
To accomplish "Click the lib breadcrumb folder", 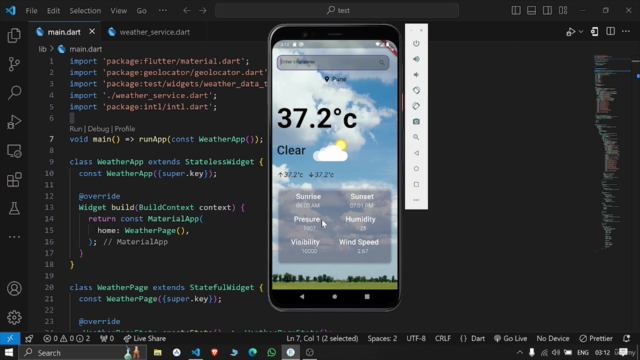I will (42, 49).
